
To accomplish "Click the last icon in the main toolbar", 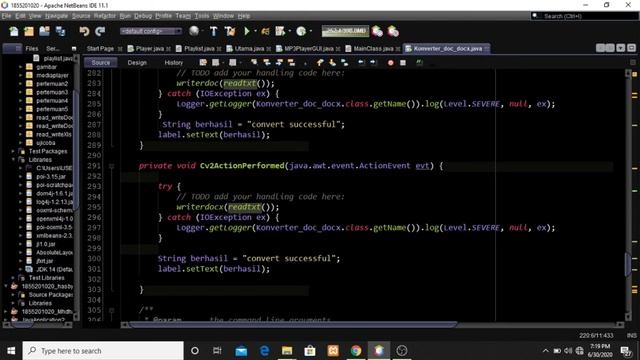I will pos(393,31).
